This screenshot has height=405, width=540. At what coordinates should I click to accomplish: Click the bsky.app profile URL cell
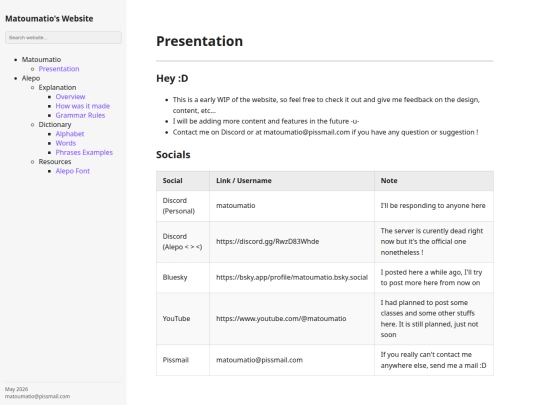(292, 278)
